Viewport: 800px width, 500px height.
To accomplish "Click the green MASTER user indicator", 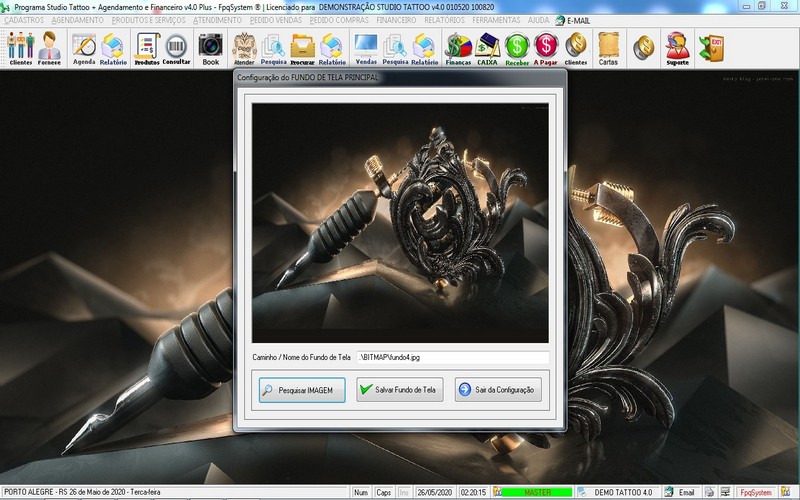I will [x=537, y=492].
